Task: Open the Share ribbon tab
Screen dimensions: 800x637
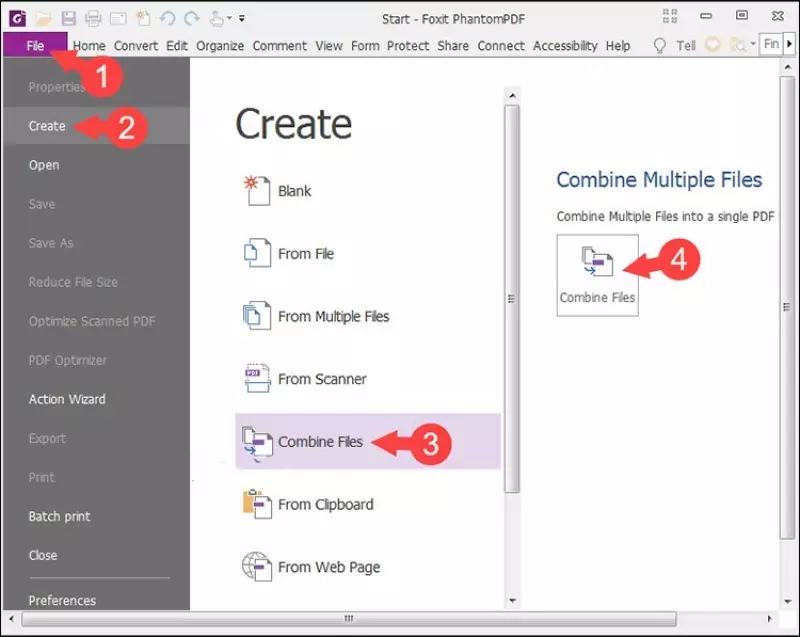Action: [x=453, y=46]
